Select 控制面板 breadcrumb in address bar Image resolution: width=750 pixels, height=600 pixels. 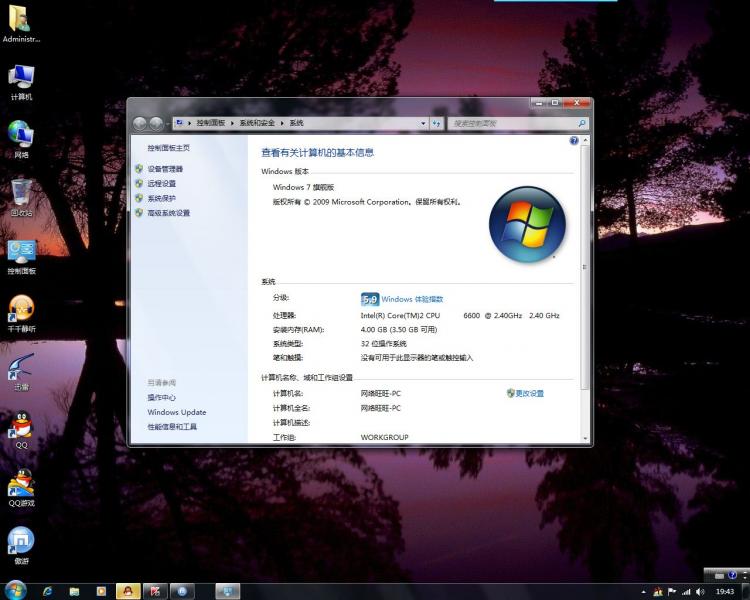click(211, 123)
